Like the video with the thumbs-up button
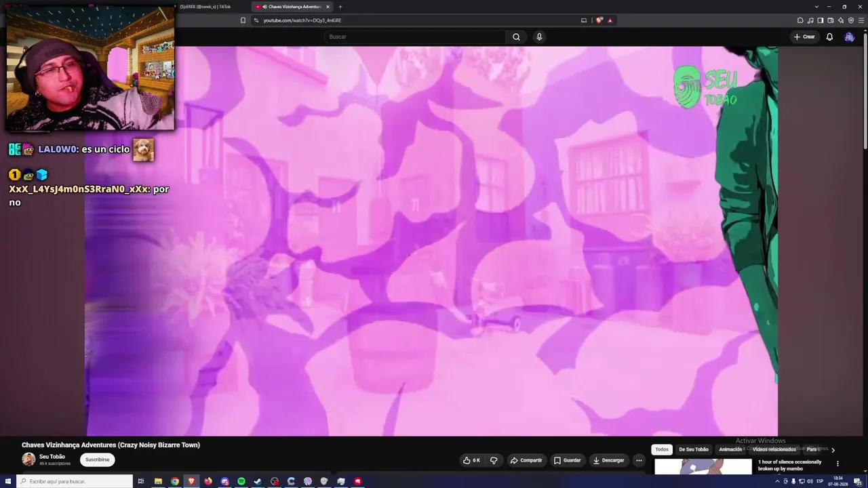 click(x=471, y=460)
